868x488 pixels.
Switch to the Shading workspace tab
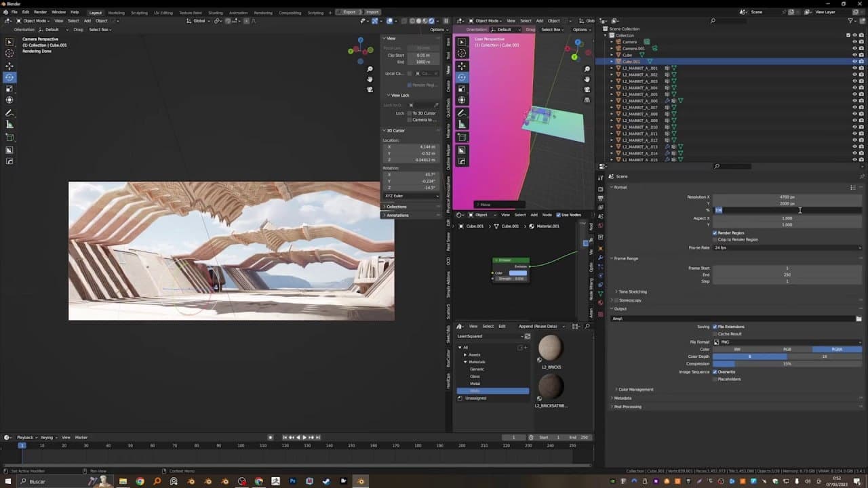(x=215, y=12)
